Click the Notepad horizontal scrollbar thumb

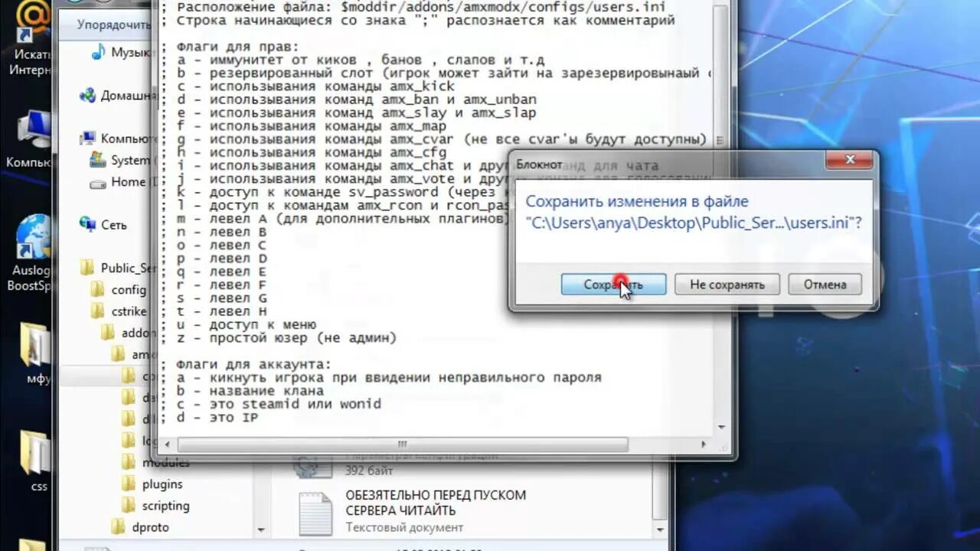pos(402,445)
